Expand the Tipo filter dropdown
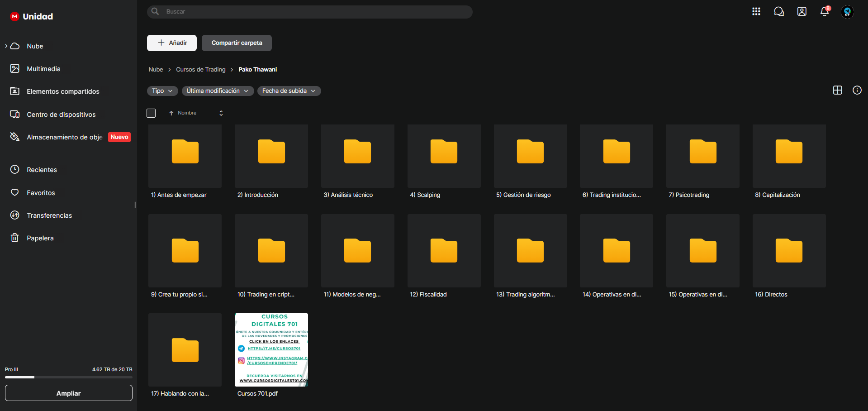Image resolution: width=868 pixels, height=411 pixels. point(162,91)
